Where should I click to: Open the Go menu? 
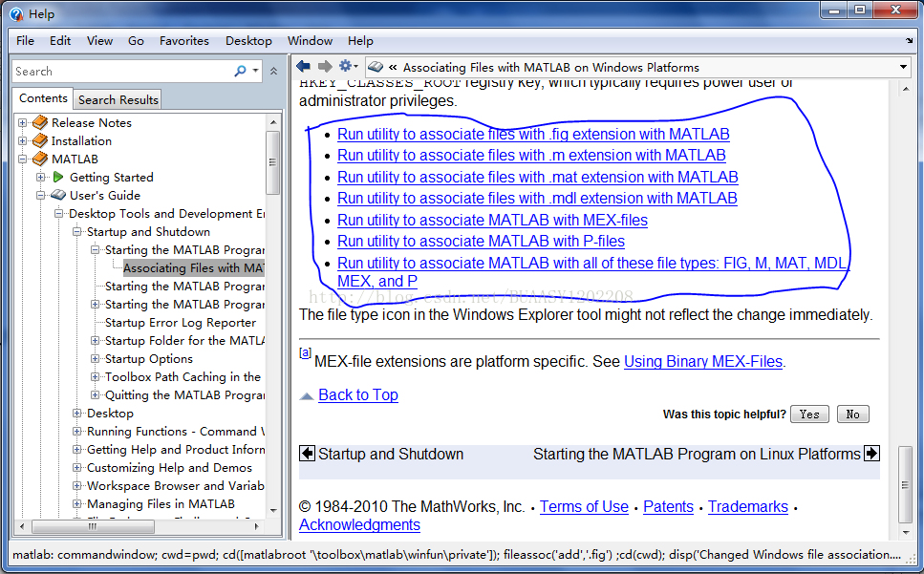[136, 41]
